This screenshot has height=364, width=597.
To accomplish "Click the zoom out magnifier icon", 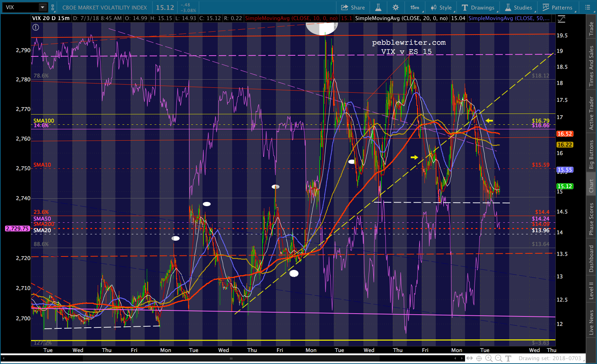I will 499,358.
